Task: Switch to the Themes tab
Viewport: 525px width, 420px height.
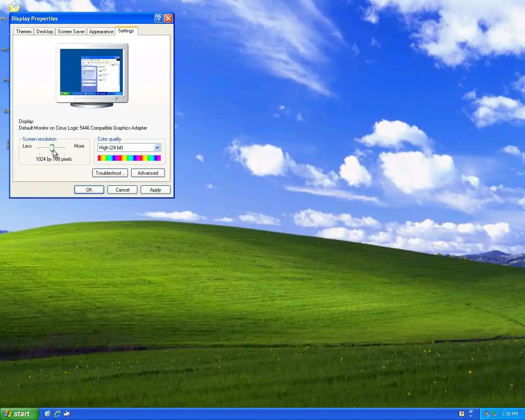Action: [24, 32]
